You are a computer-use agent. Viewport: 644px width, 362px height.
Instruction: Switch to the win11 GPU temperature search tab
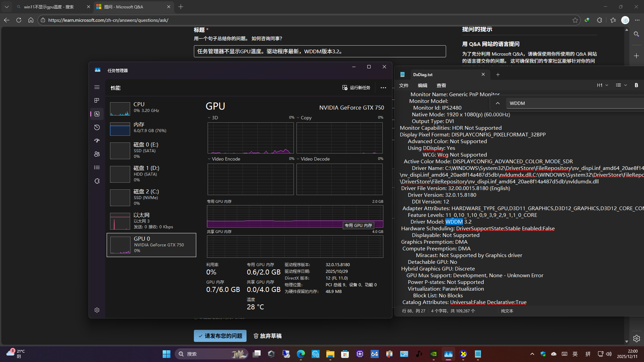tap(49, 7)
